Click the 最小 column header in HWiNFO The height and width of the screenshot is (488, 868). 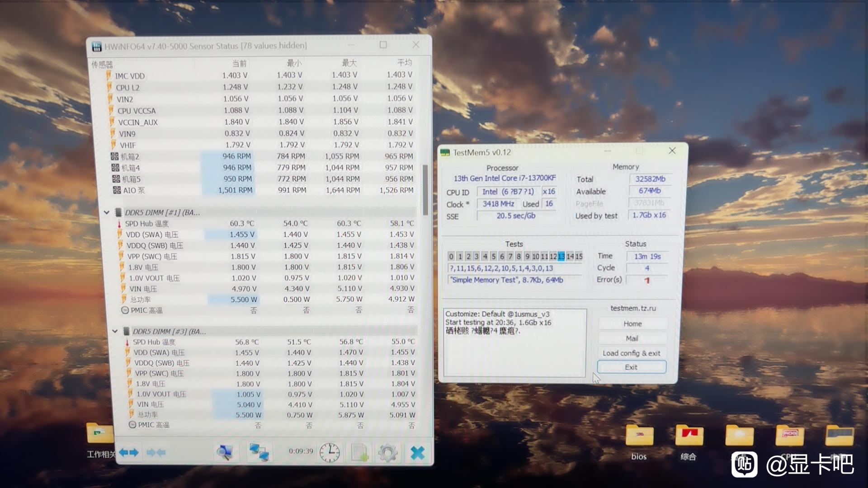point(294,63)
